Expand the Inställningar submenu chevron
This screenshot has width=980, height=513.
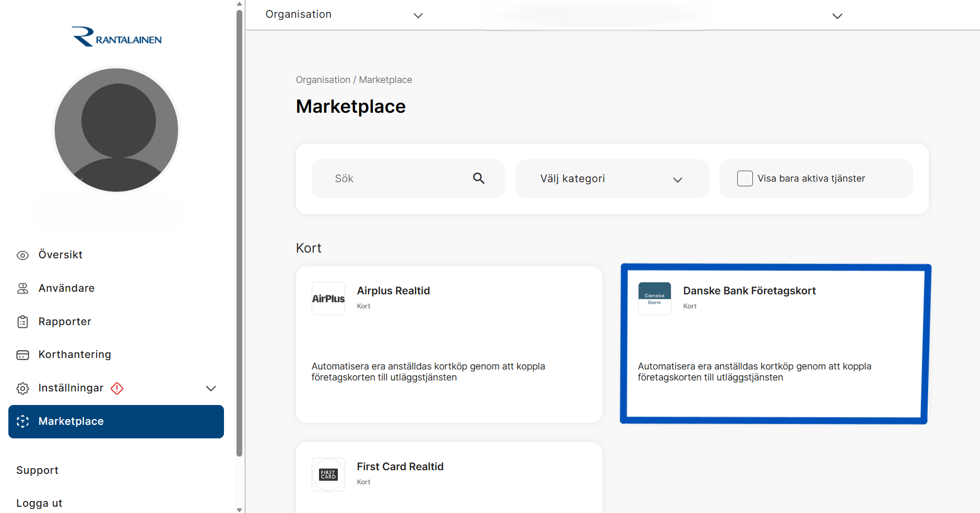pos(211,388)
